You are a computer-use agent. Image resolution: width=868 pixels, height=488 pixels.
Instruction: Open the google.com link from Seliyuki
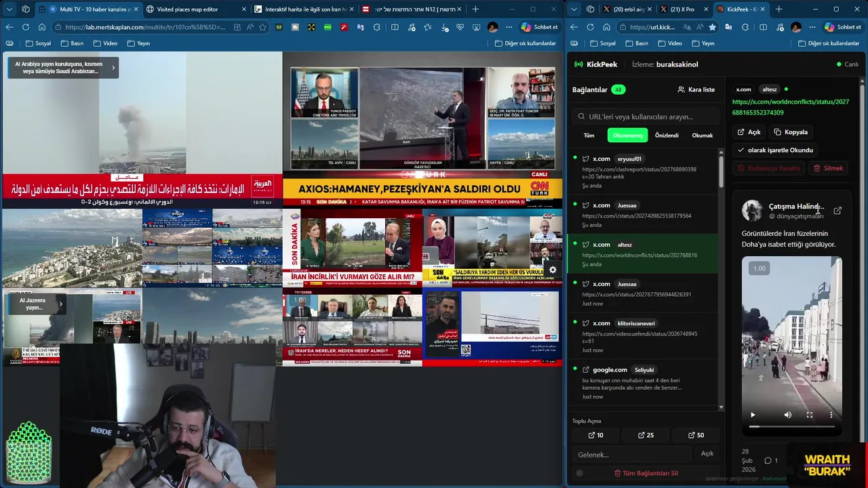click(x=642, y=384)
